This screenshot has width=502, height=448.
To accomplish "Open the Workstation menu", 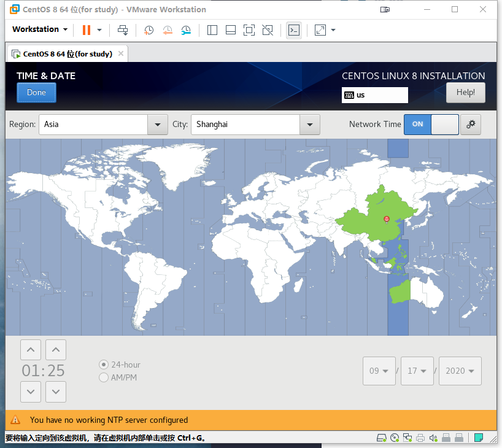I will click(x=40, y=29).
